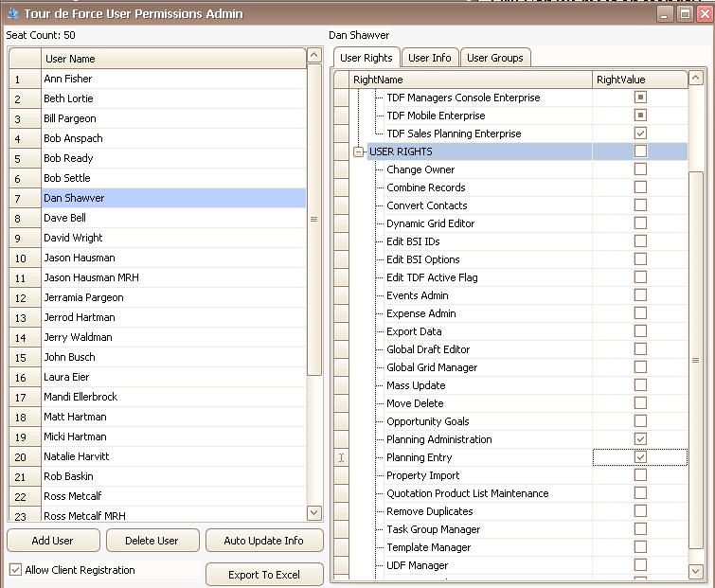This screenshot has width=715, height=588.
Task: Check the Mass Update right
Action: 640,384
